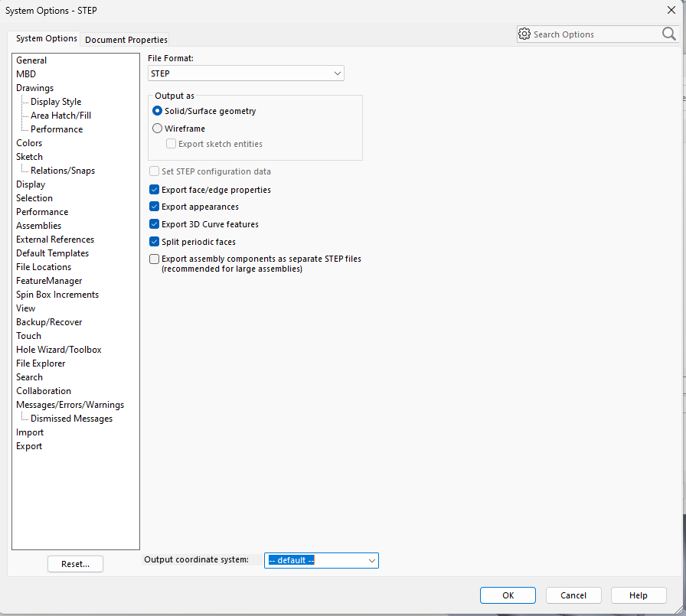Click the search magnifier icon
The height and width of the screenshot is (616, 686).
click(668, 34)
